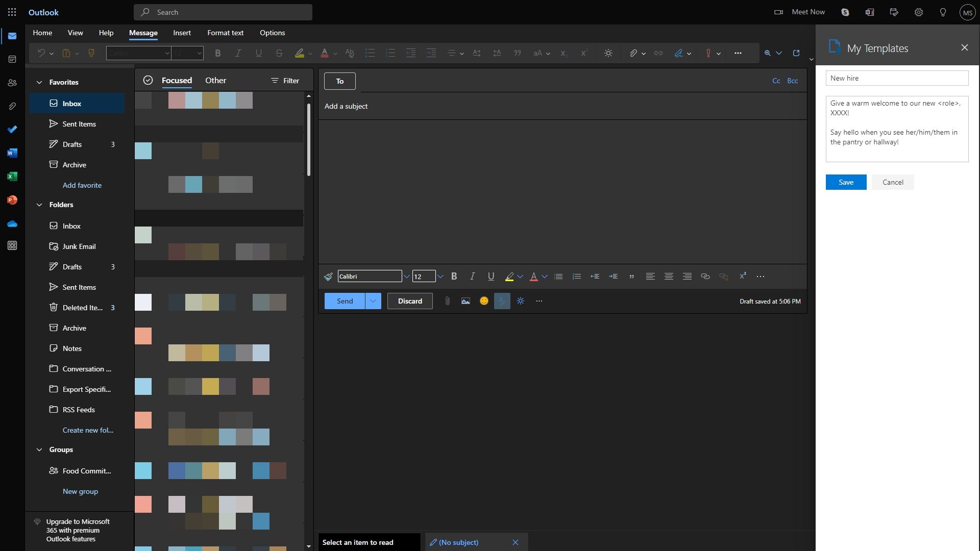Click the Quote block icon

[631, 277]
